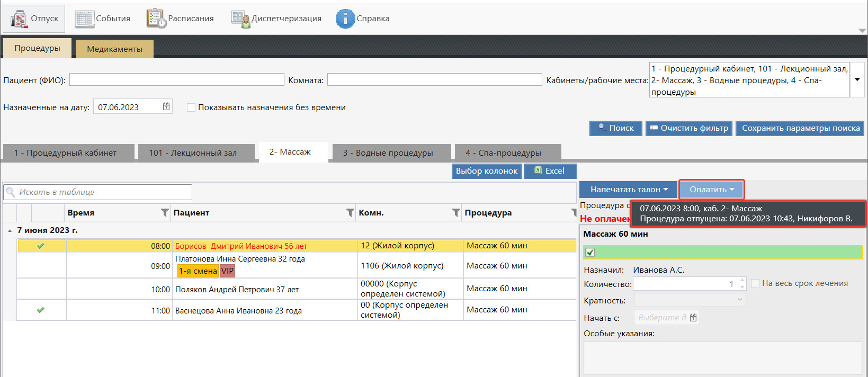Open the События calendar icon
Image resolution: width=868 pixels, height=377 pixels.
pyautogui.click(x=84, y=19)
